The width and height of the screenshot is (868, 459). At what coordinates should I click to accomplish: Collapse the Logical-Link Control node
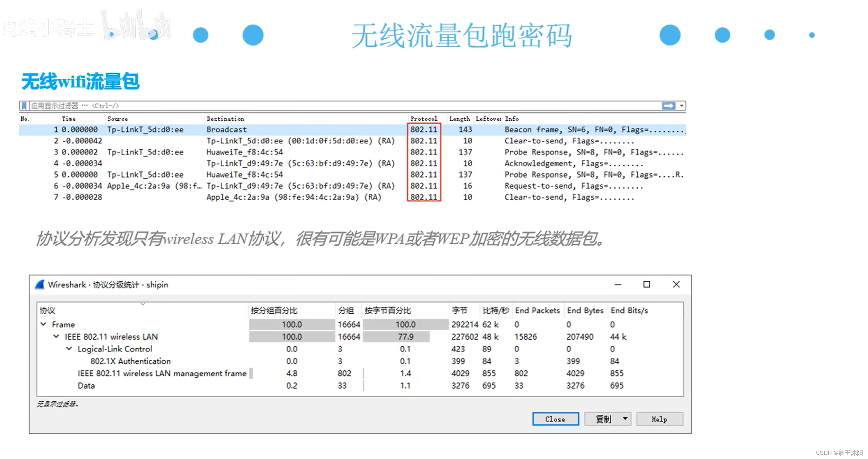(69, 349)
